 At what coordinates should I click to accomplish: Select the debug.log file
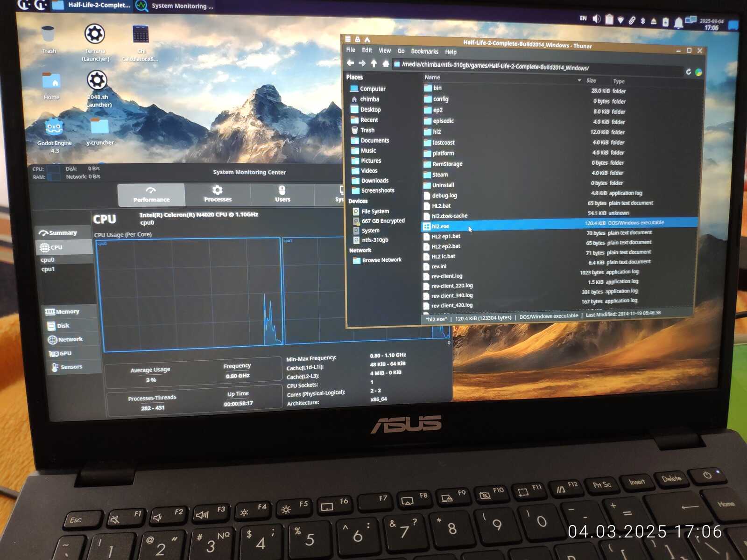(x=444, y=196)
